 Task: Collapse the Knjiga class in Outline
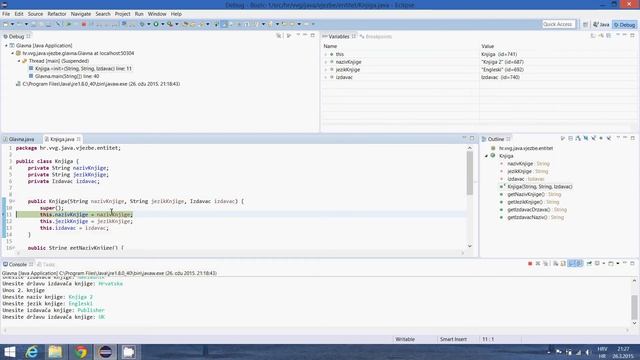[x=486, y=156]
